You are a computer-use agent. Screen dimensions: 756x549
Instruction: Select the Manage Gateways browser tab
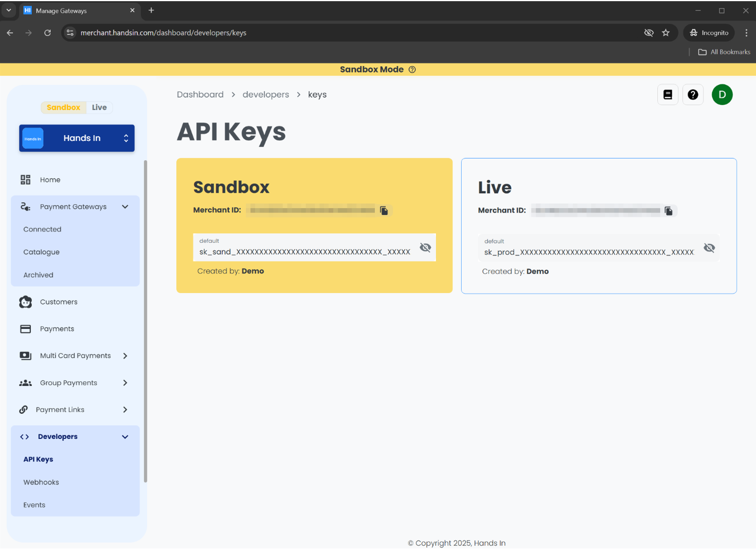80,10
